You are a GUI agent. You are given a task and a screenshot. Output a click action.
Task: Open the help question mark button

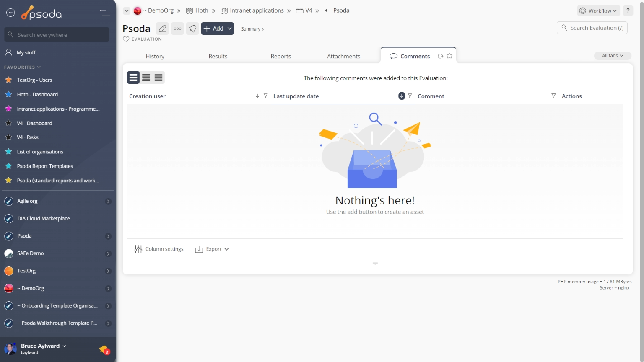[628, 11]
